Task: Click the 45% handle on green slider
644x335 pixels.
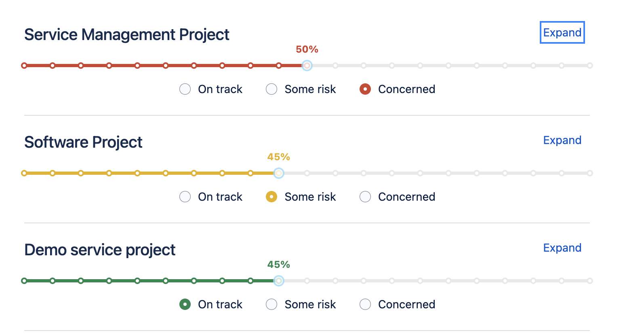Action: pyautogui.click(x=279, y=281)
